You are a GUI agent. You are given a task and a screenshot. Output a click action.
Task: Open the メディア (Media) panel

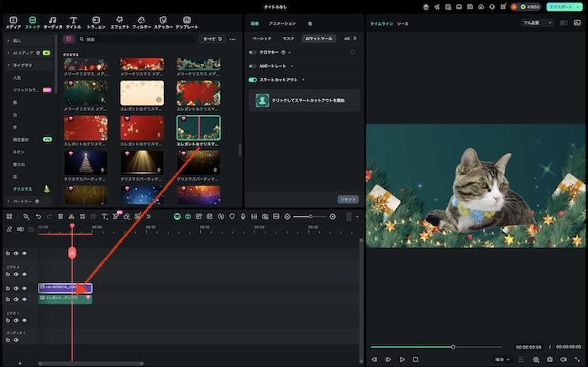[x=13, y=20]
